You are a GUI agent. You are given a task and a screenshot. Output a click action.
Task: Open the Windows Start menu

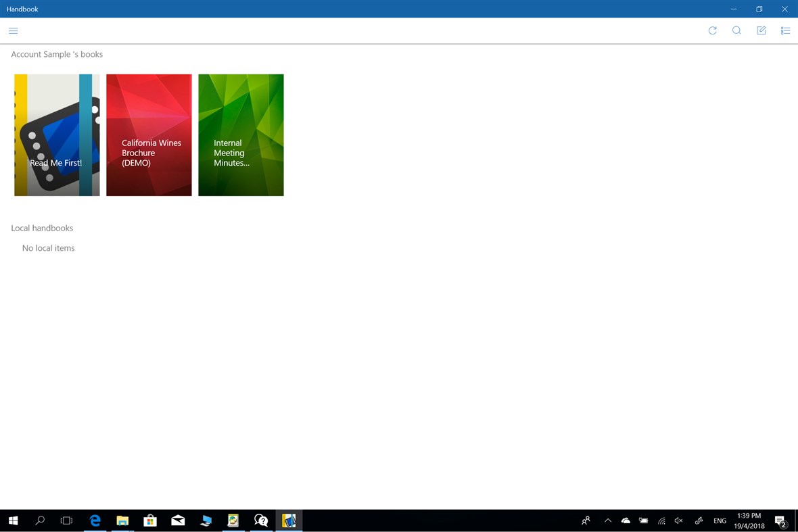(13, 521)
